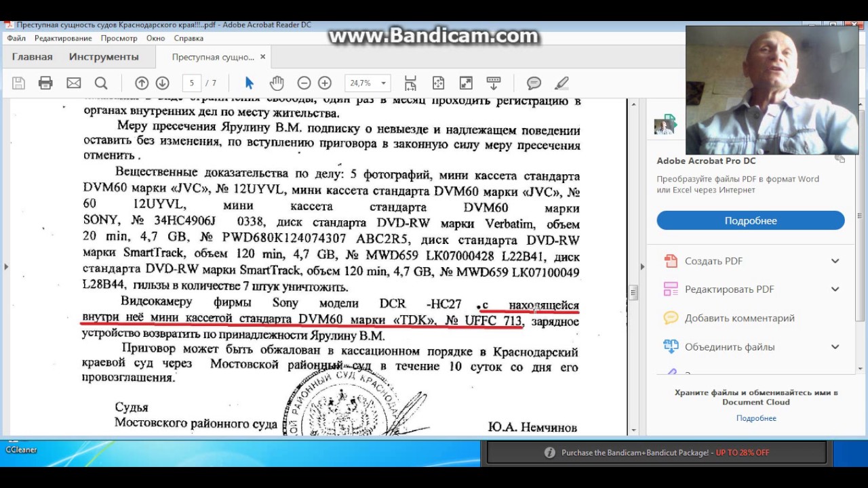The image size is (868, 488).
Task: Print the document with printer icon
Action: click(45, 83)
